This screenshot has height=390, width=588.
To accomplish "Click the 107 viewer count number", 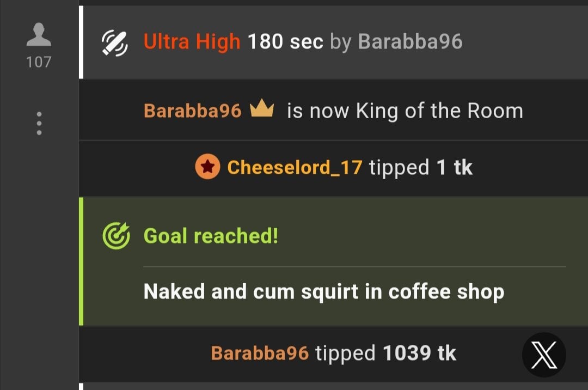I will click(39, 62).
